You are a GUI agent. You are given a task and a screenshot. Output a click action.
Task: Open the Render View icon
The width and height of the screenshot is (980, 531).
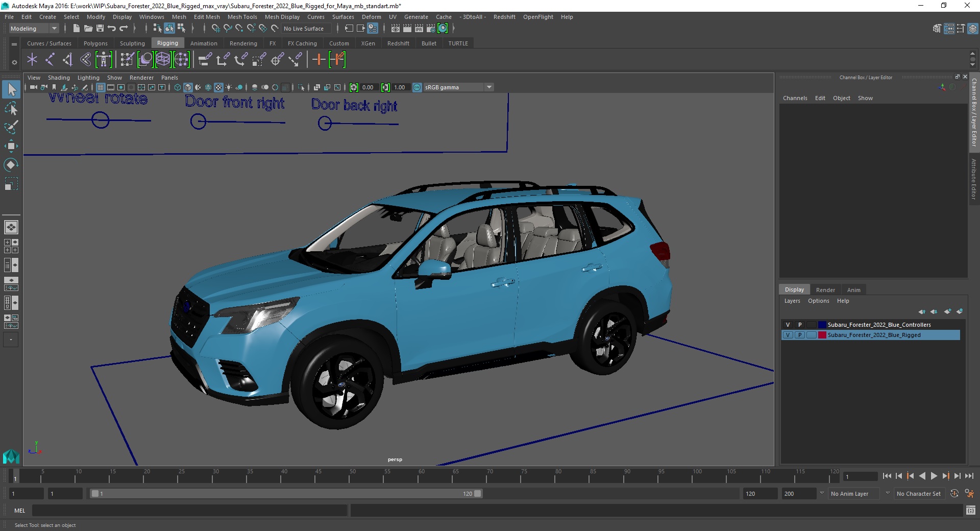coord(396,29)
